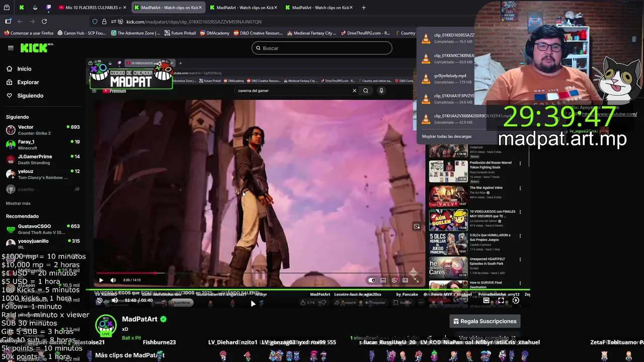
Task: Open the Kick hamburger menu
Action: point(11,48)
